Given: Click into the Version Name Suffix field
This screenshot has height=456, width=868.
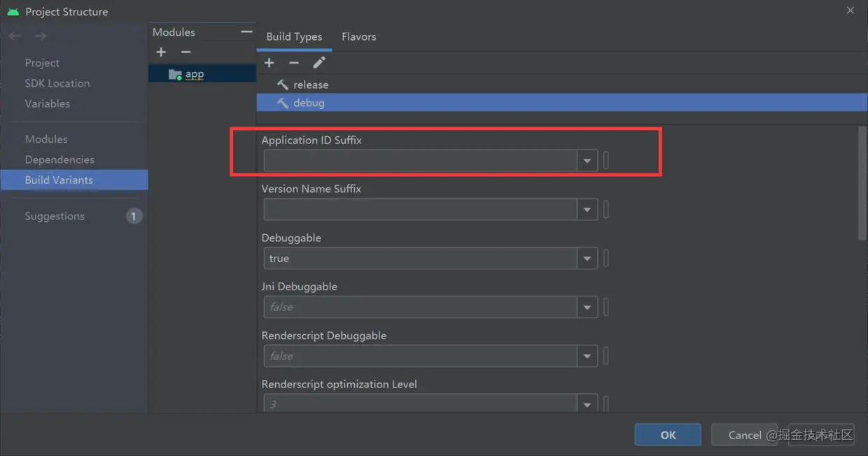Looking at the screenshot, I should point(420,210).
